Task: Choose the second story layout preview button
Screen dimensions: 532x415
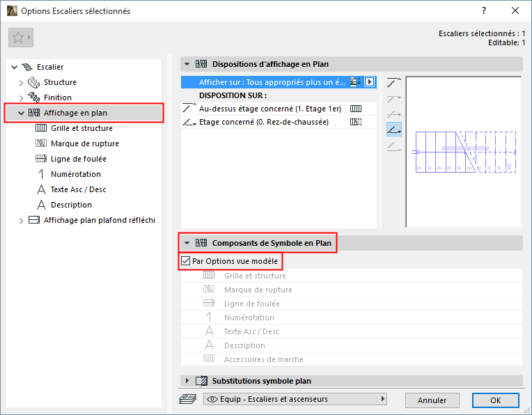Action: tap(394, 98)
